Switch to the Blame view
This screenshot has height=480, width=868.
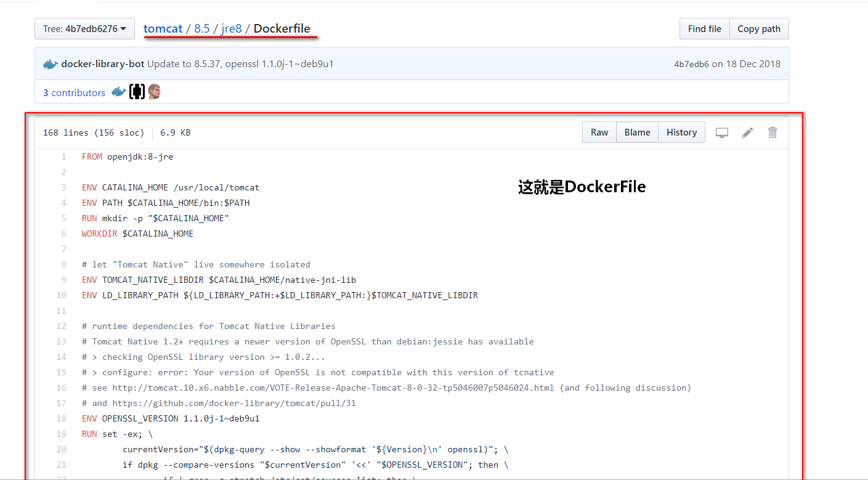click(637, 132)
